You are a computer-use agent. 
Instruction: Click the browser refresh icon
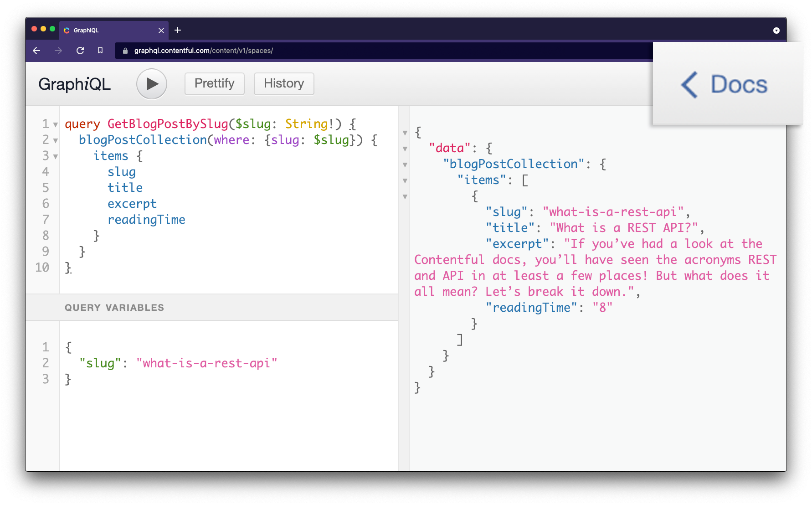coord(80,51)
